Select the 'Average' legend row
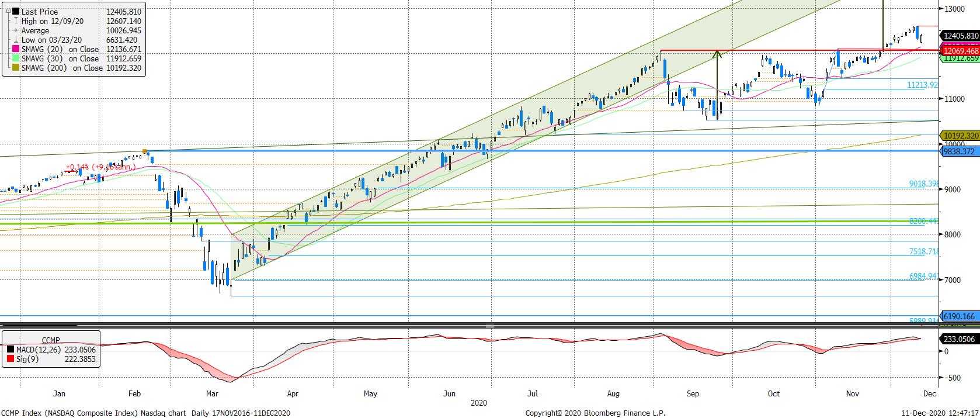Screen dimensions: 980x418 [76, 30]
